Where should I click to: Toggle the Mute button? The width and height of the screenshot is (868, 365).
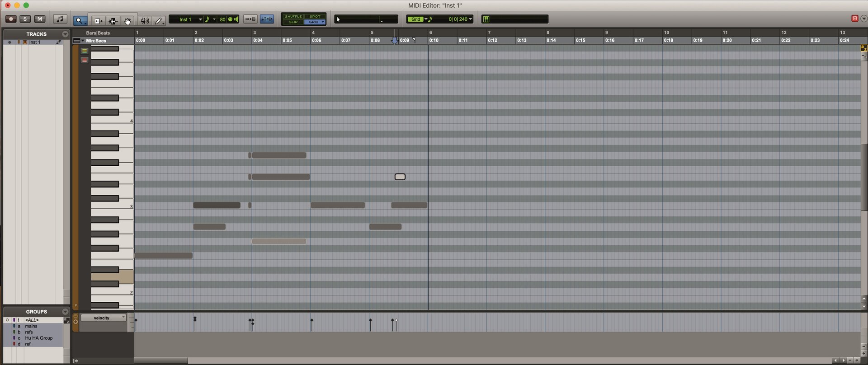[x=40, y=19]
